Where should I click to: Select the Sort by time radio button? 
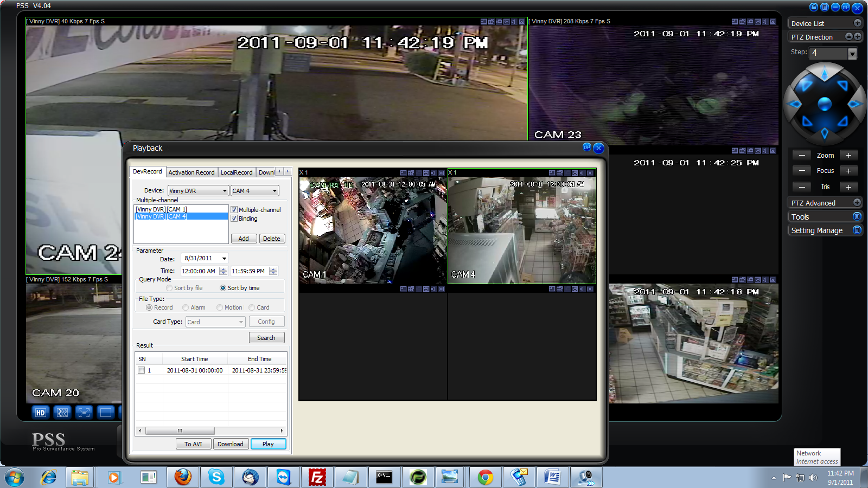point(223,288)
